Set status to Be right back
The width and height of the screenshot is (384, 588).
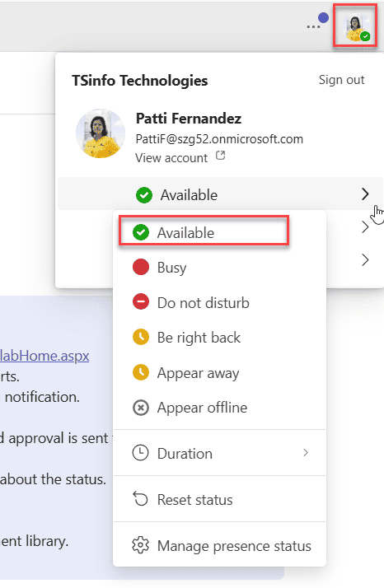219,338
